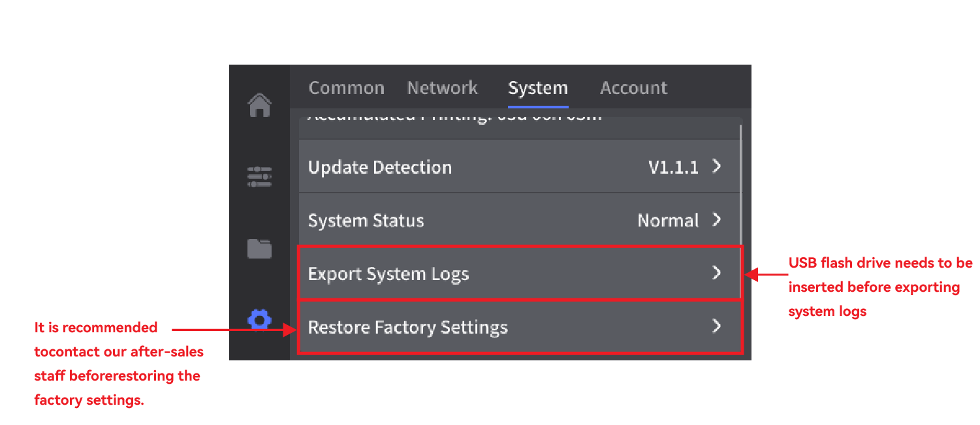Expand the System Status chevron
The image size is (980, 425).
[x=717, y=219]
